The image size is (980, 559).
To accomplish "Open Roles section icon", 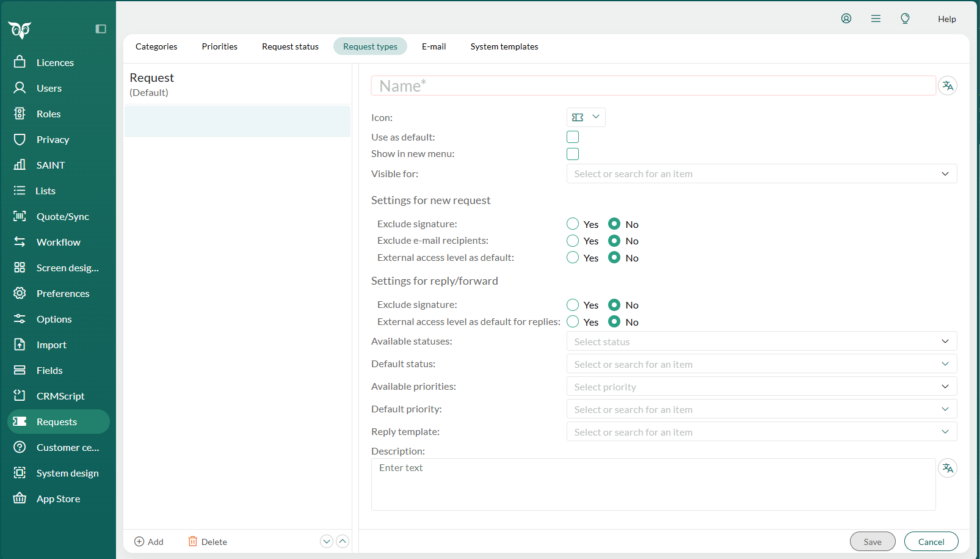I will pos(20,114).
